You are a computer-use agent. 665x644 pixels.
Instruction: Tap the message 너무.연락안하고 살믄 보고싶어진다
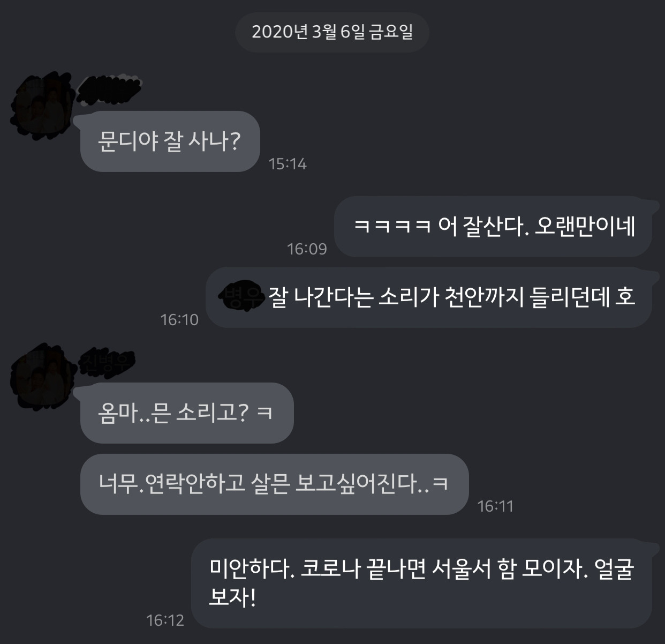274,484
